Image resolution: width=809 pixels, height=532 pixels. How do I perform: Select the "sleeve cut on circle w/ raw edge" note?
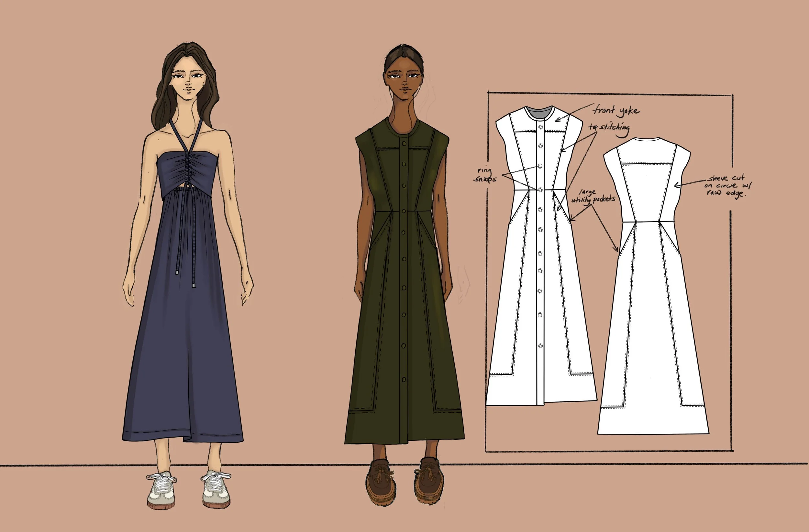click(728, 186)
